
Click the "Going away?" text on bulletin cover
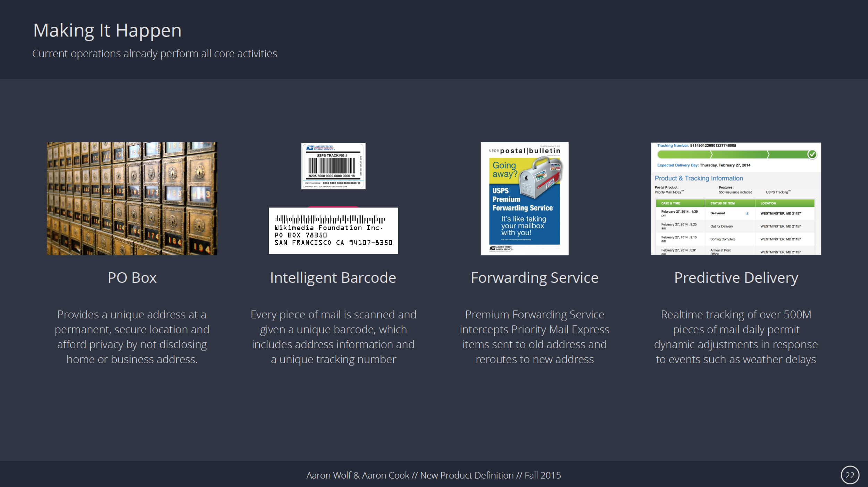coord(505,170)
